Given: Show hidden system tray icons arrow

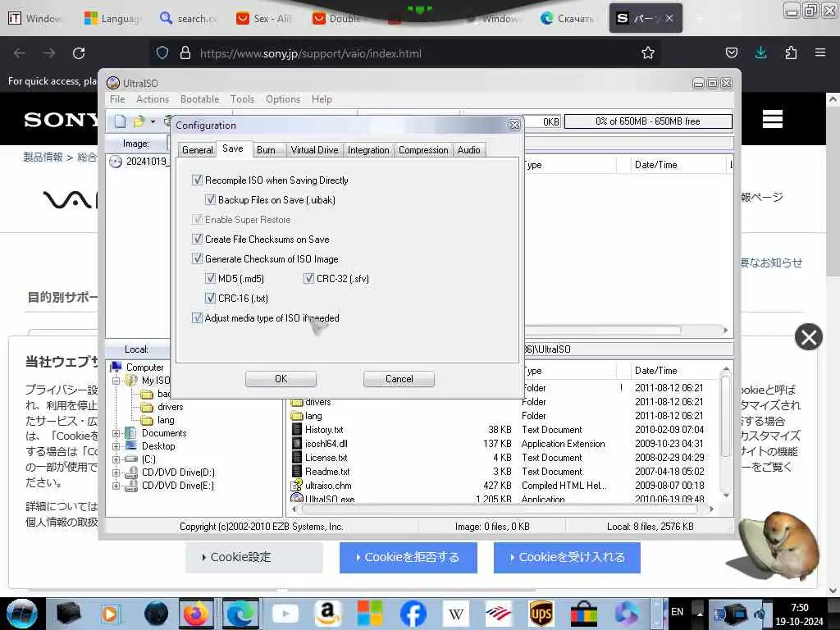Looking at the screenshot, I should click(699, 614).
